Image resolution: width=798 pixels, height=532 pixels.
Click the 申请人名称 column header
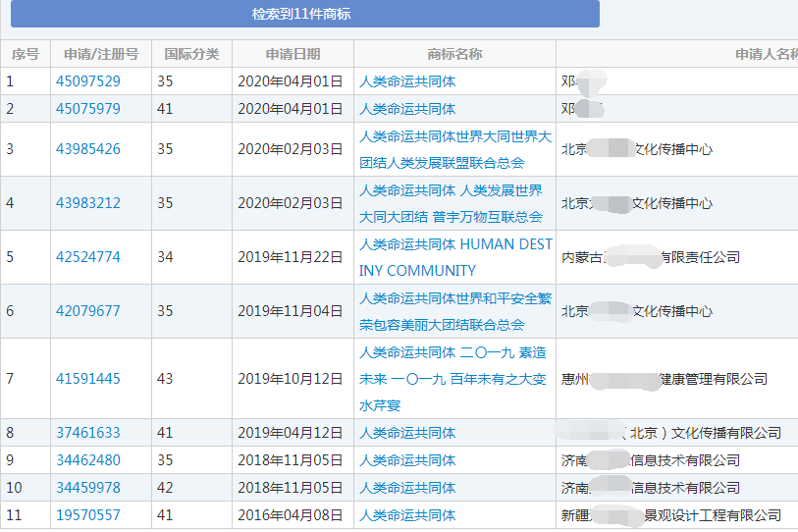766,54
